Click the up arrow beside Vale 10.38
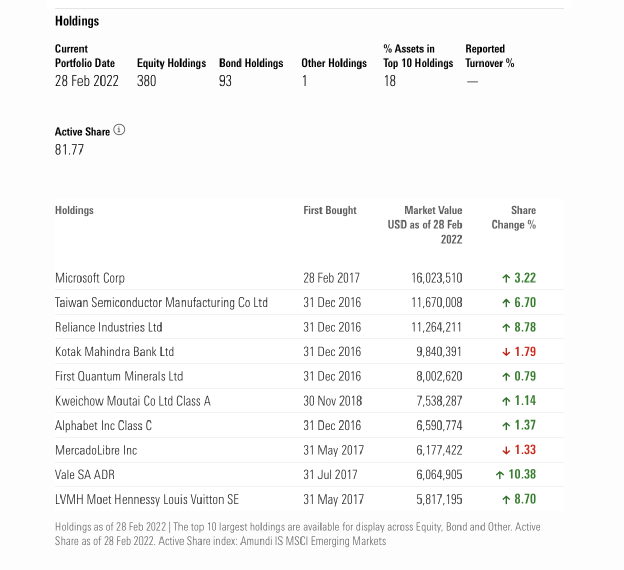624x570 pixels. tap(500, 475)
